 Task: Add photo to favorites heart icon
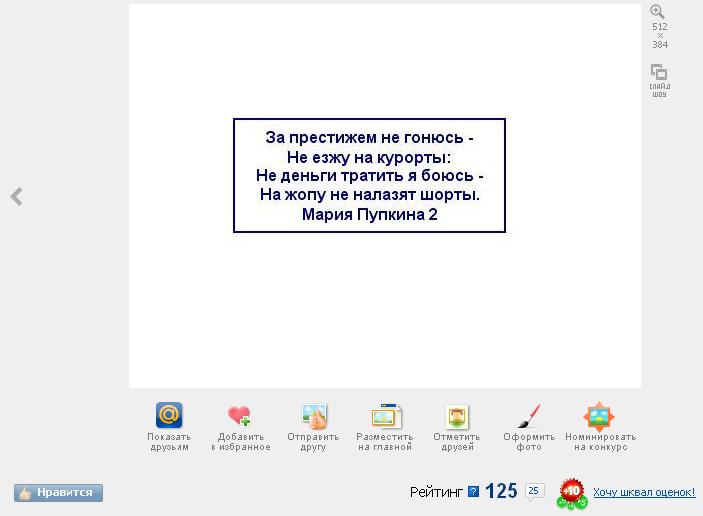click(240, 416)
